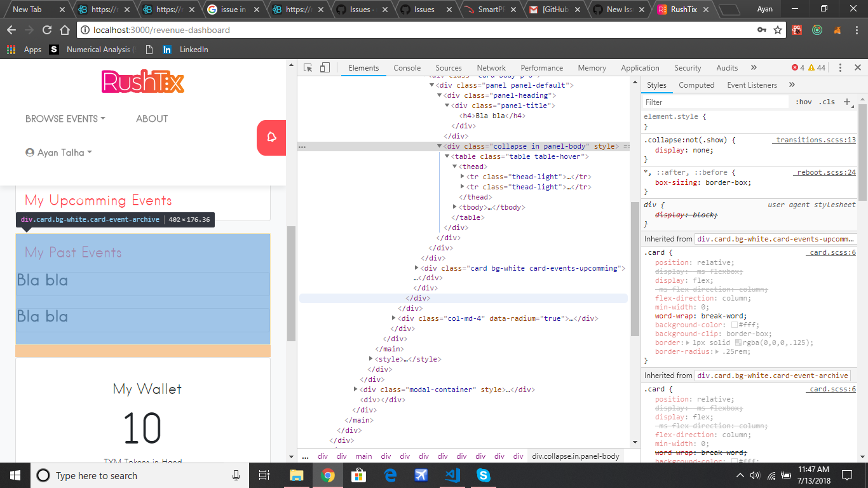Click the pink notification bell on the RushTix page
The height and width of the screenshot is (488, 868).
click(271, 138)
